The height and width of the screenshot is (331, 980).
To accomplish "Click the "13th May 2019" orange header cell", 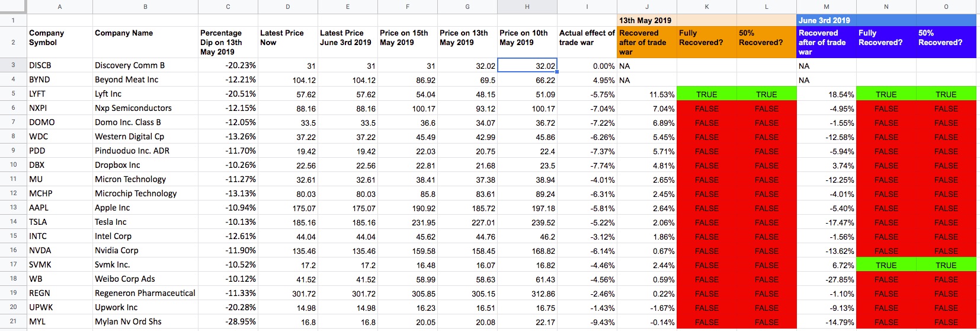I will pos(646,20).
